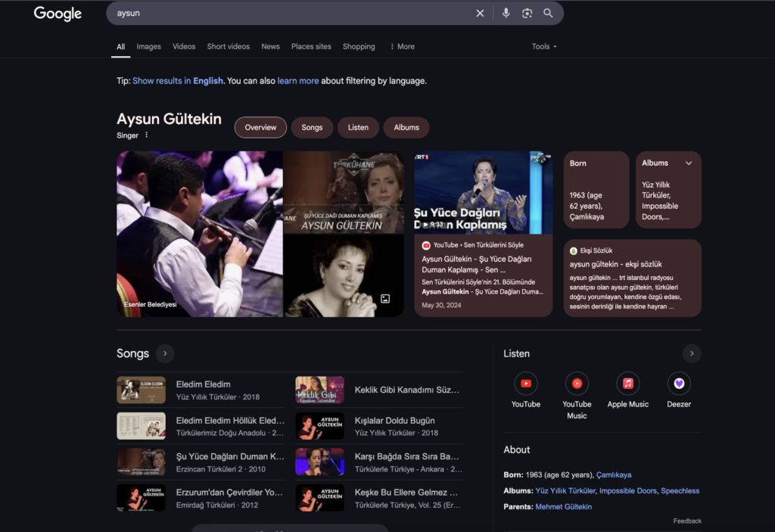Open the Tools dropdown
Viewport: 775px width, 532px height.
[544, 46]
